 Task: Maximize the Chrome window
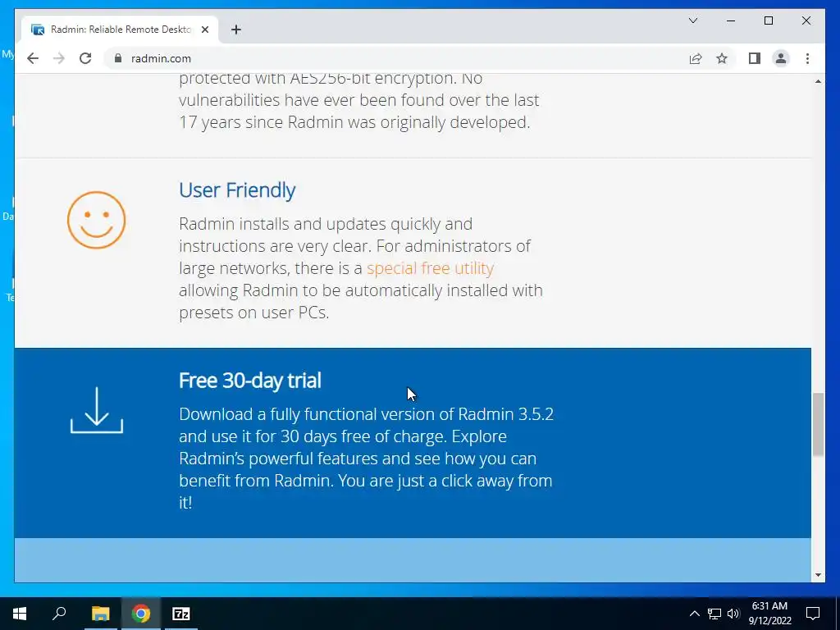coord(768,21)
